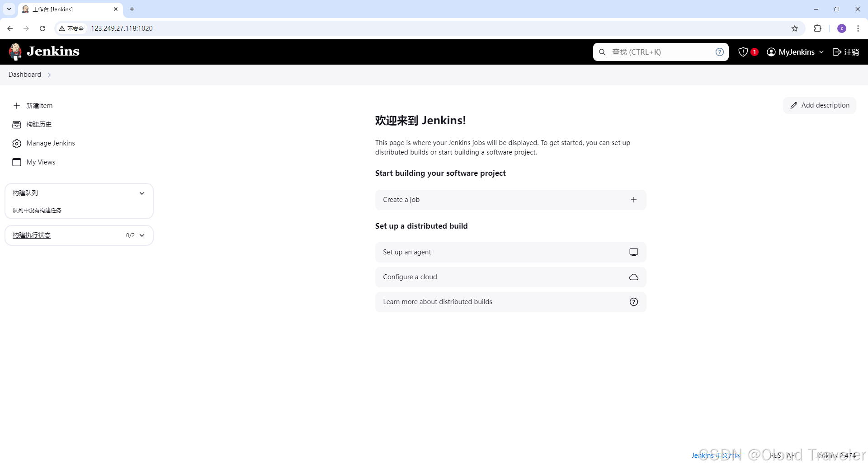Image resolution: width=868 pixels, height=469 pixels.
Task: Click the My Views window icon
Action: [17, 162]
